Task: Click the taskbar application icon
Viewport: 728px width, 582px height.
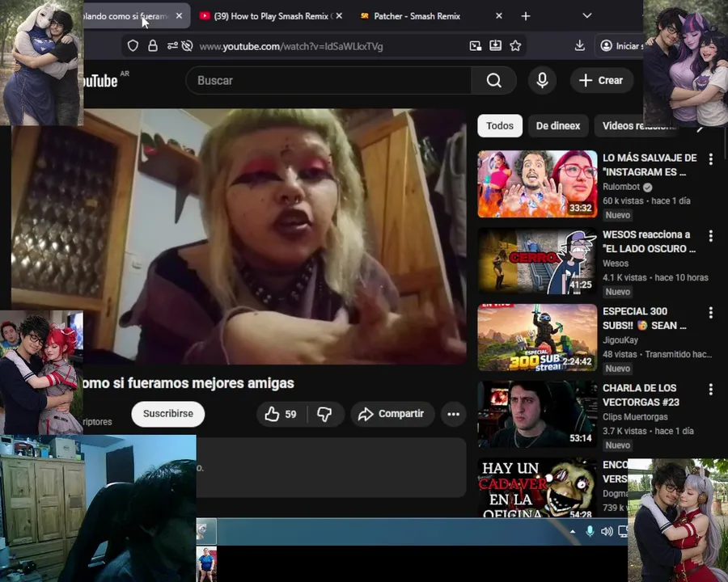Action: coord(206,531)
